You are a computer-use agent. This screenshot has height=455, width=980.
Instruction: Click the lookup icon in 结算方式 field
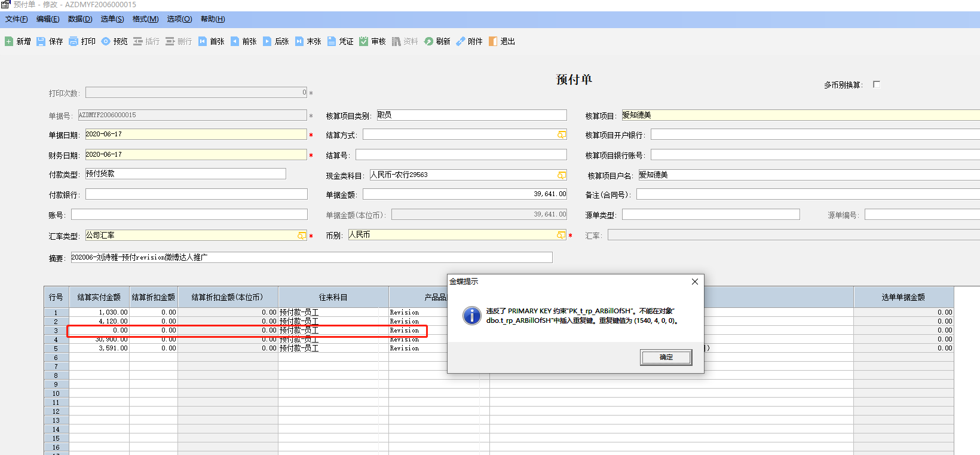tap(562, 135)
